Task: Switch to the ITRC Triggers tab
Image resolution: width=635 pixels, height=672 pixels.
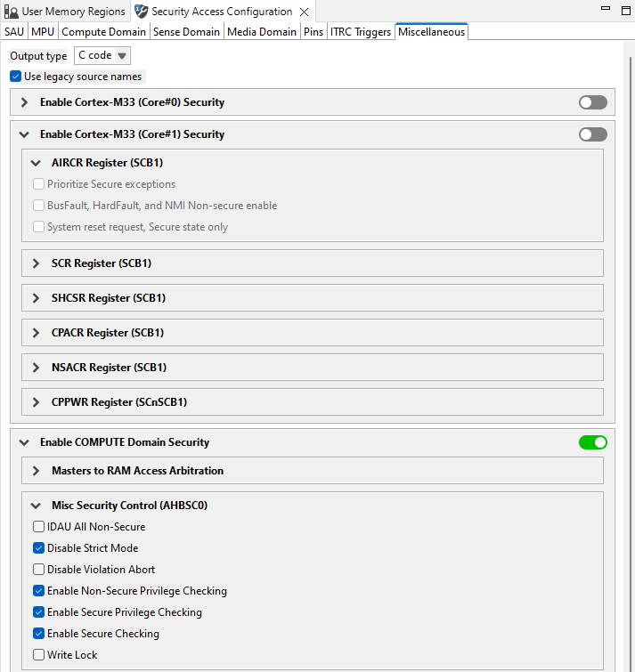Action: tap(361, 32)
